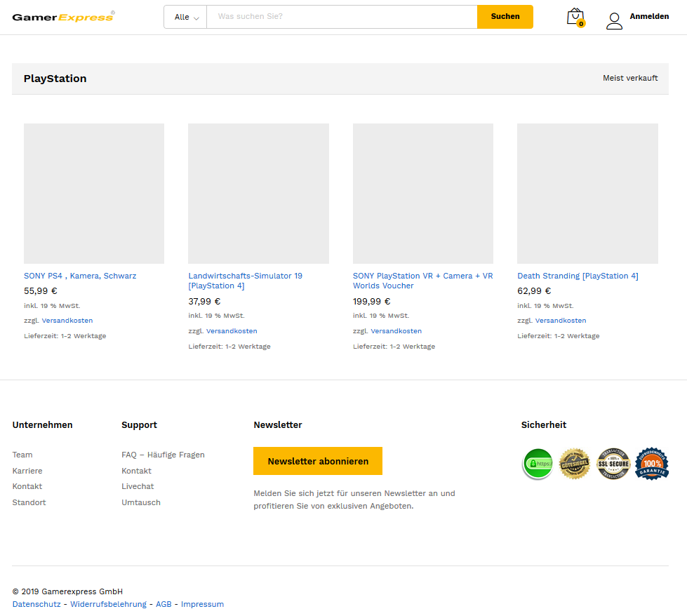
Task: Click the gold Gütesiegel badge
Action: [575, 464]
